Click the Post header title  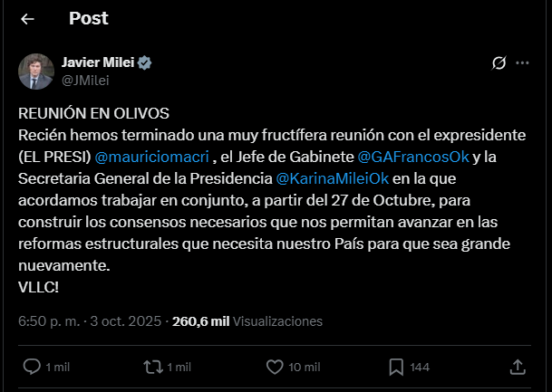[88, 19]
